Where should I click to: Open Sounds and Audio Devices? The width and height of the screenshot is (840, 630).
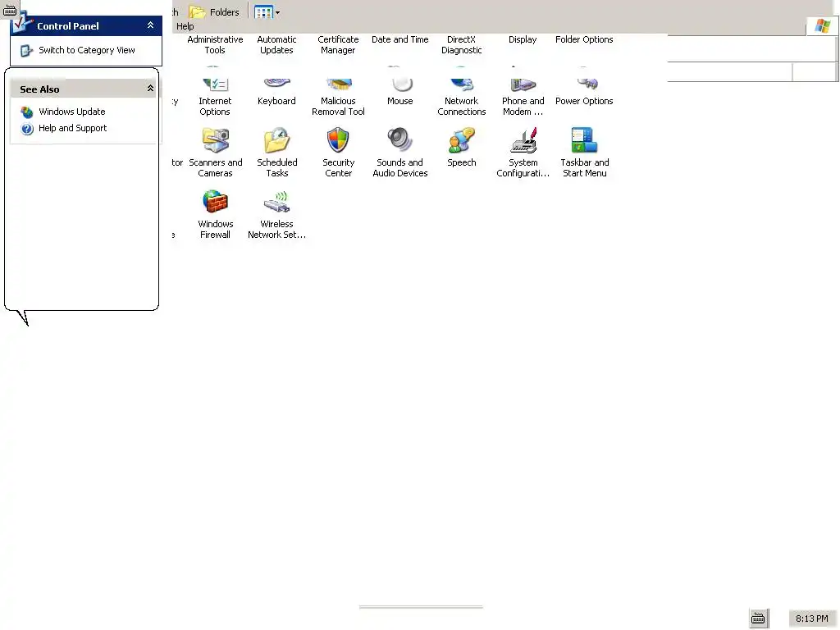tap(400, 152)
